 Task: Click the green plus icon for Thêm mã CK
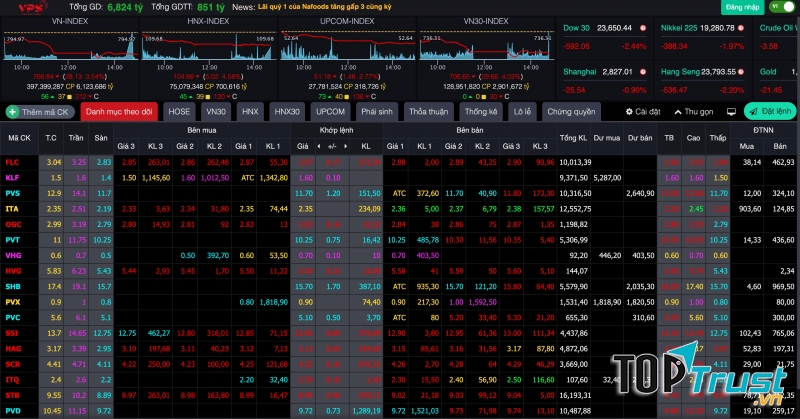click(13, 112)
